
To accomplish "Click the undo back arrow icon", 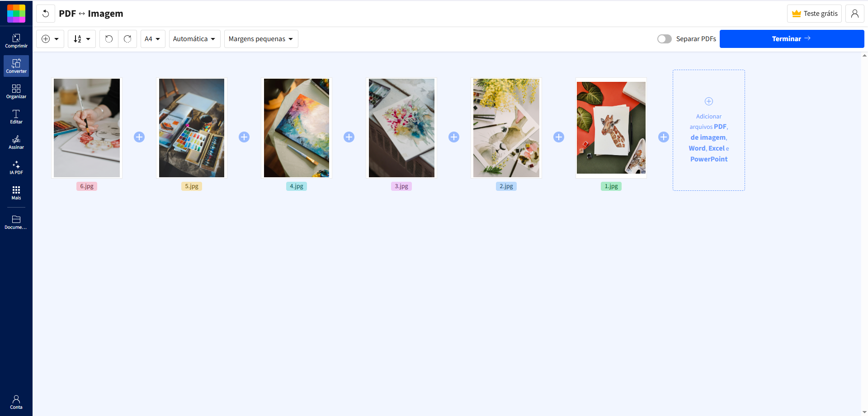I will 46,14.
